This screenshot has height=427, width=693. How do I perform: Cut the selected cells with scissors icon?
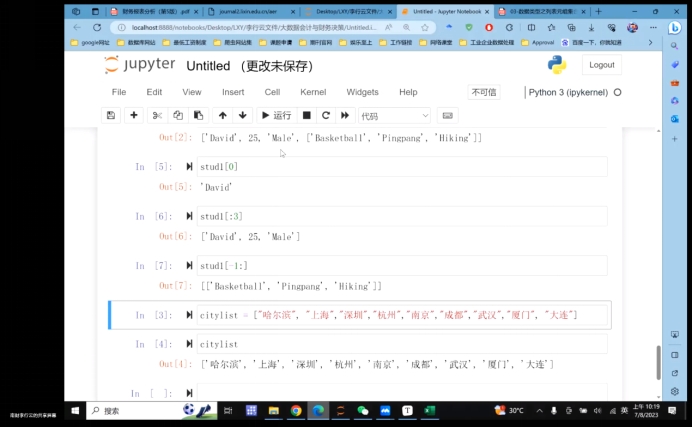[x=159, y=116]
